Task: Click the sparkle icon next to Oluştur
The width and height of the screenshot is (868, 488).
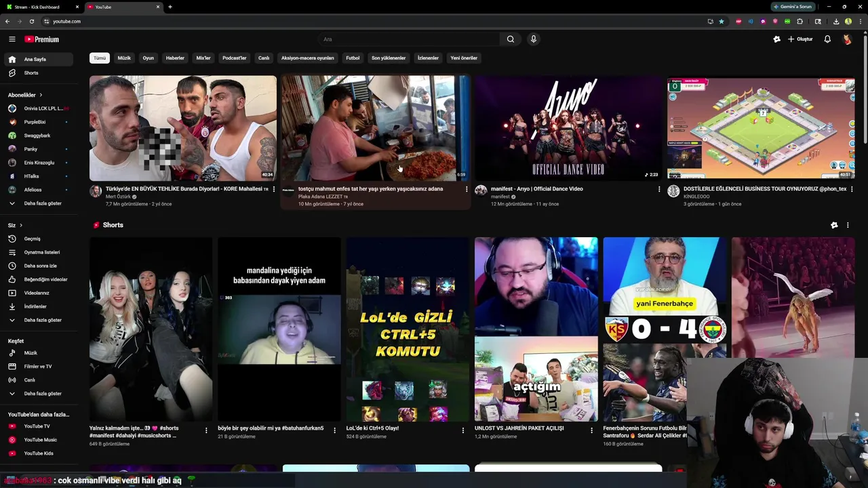Action: click(776, 39)
